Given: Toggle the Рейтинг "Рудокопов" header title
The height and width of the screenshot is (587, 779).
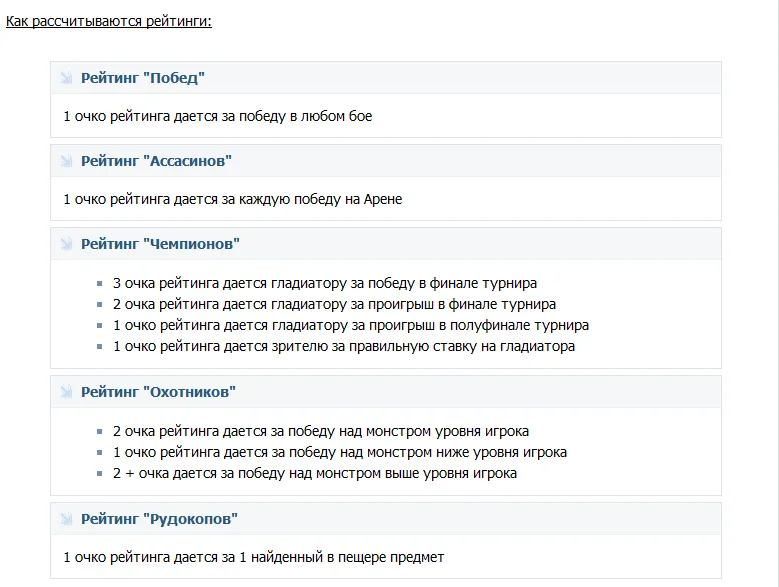Looking at the screenshot, I should click(x=159, y=519).
